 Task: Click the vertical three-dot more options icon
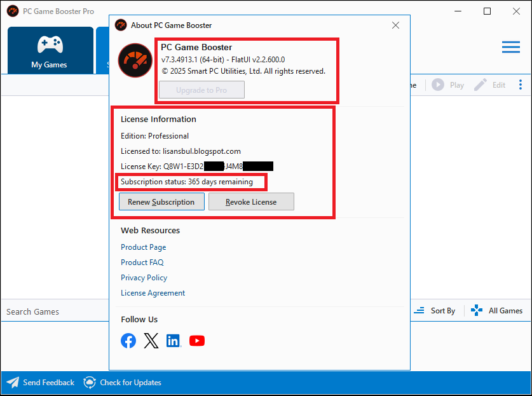pyautogui.click(x=521, y=85)
